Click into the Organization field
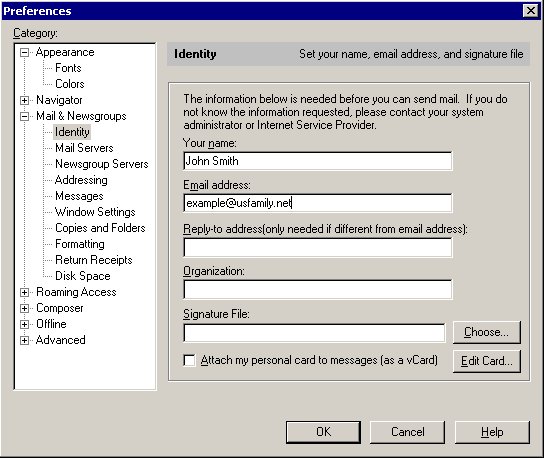The width and height of the screenshot is (544, 458). (x=317, y=289)
